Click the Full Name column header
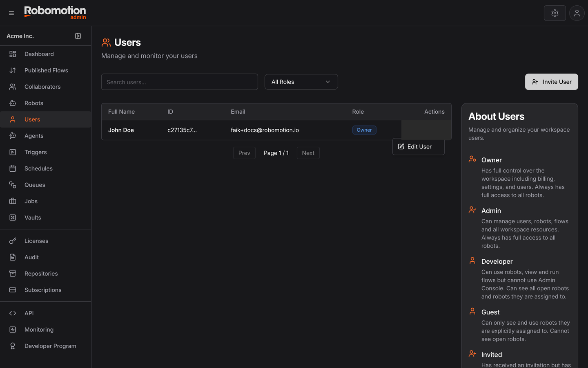 [x=121, y=112]
